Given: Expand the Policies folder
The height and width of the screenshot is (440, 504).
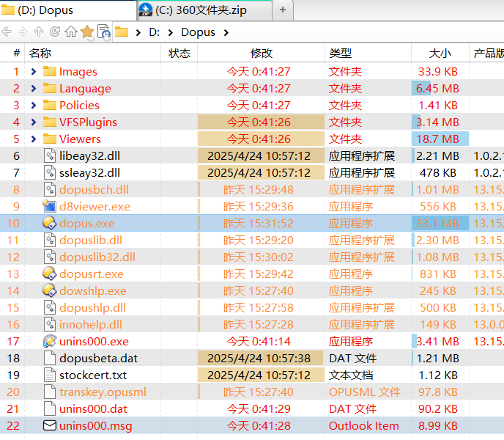Looking at the screenshot, I should [34, 106].
